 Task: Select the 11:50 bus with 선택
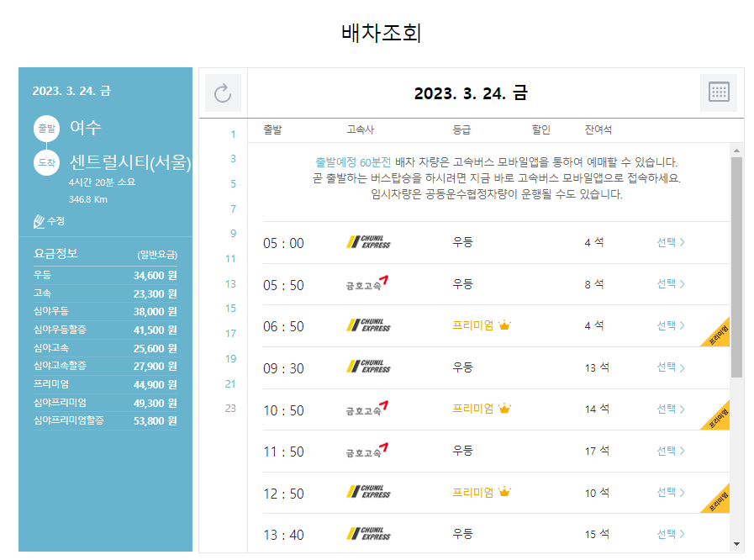point(670,451)
